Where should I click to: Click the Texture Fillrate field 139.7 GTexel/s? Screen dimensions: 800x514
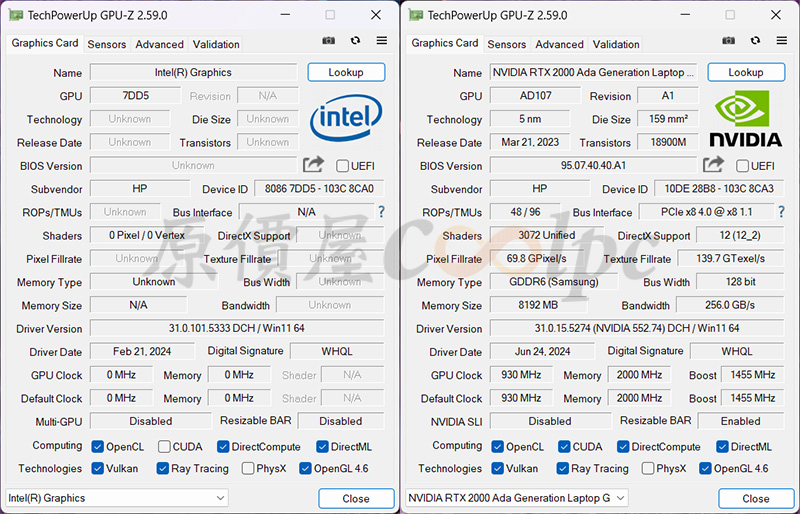pos(731,259)
